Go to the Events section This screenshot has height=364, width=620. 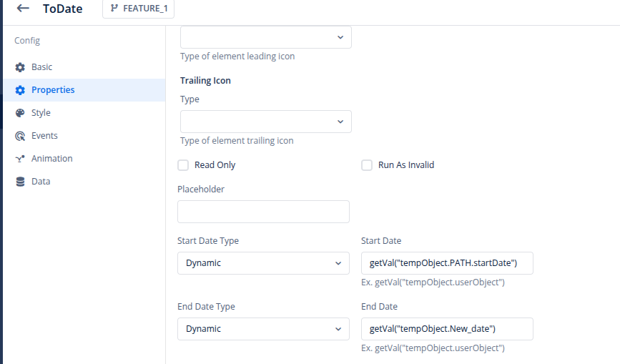pos(84,136)
